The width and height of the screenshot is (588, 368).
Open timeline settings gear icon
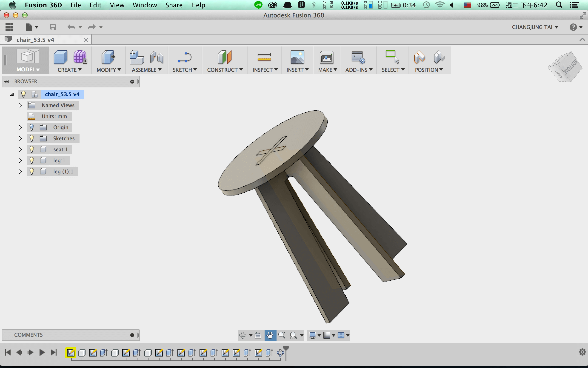[x=582, y=352]
